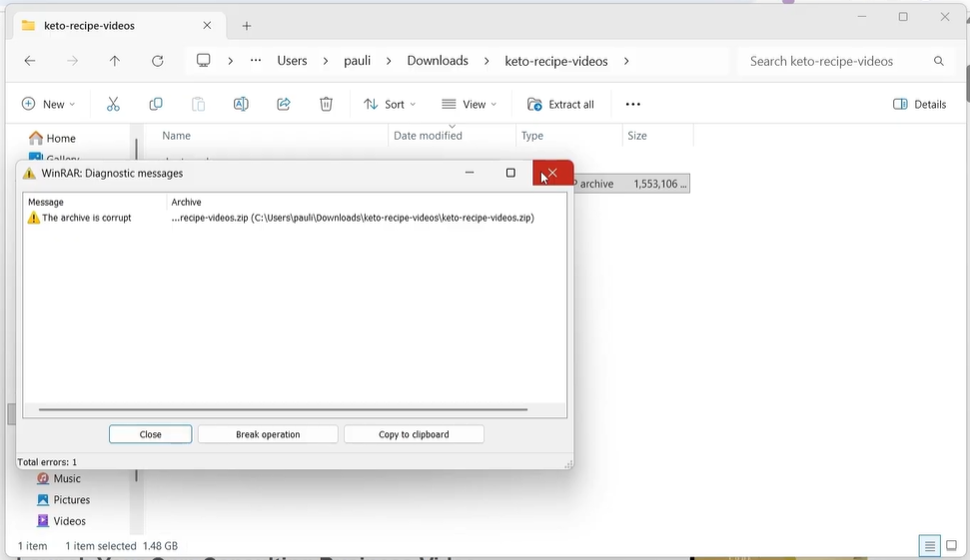Open the Sort dropdown menu
The height and width of the screenshot is (560, 970).
point(390,104)
